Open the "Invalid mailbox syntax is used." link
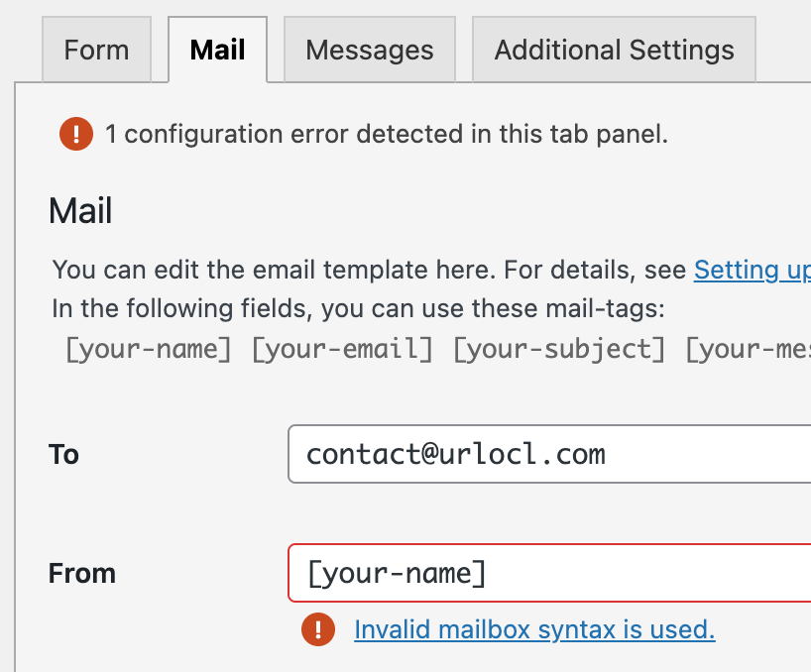Image resolution: width=811 pixels, height=672 pixels. point(534,629)
